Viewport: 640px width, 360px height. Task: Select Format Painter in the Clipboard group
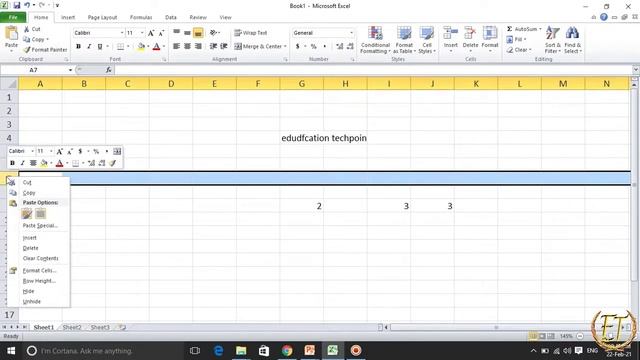(x=45, y=49)
